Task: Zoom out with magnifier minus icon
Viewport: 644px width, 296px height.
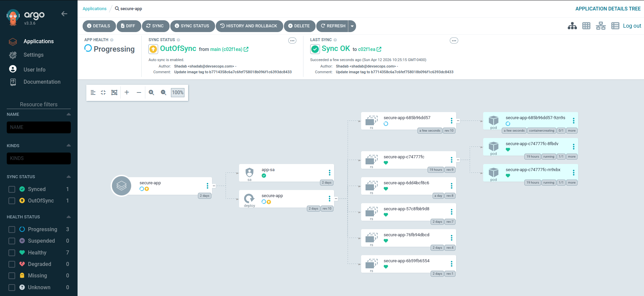Action: click(164, 92)
